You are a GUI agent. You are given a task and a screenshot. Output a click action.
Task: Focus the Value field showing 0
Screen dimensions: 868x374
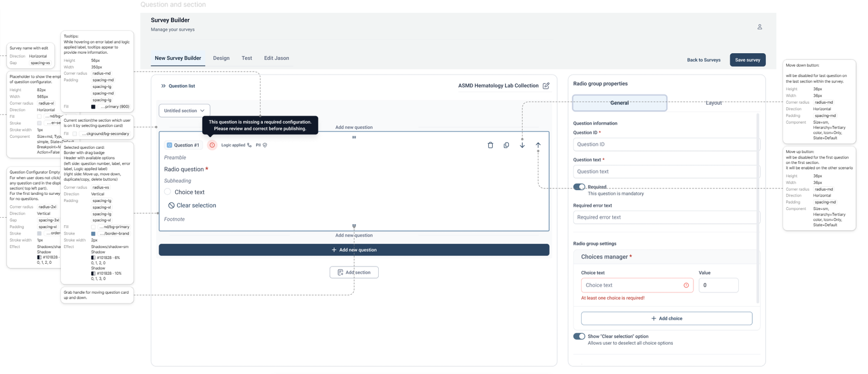[x=718, y=285]
